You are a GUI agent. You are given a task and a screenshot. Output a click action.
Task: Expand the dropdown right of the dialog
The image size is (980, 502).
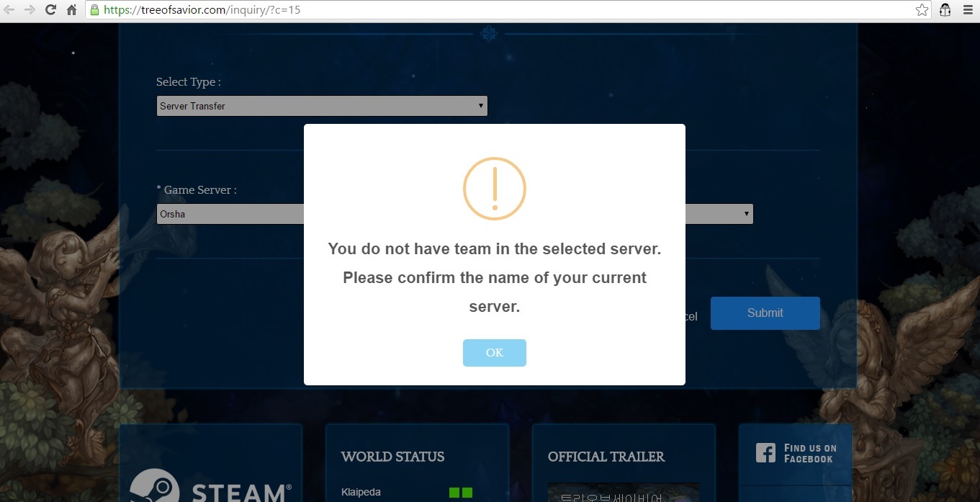[745, 214]
